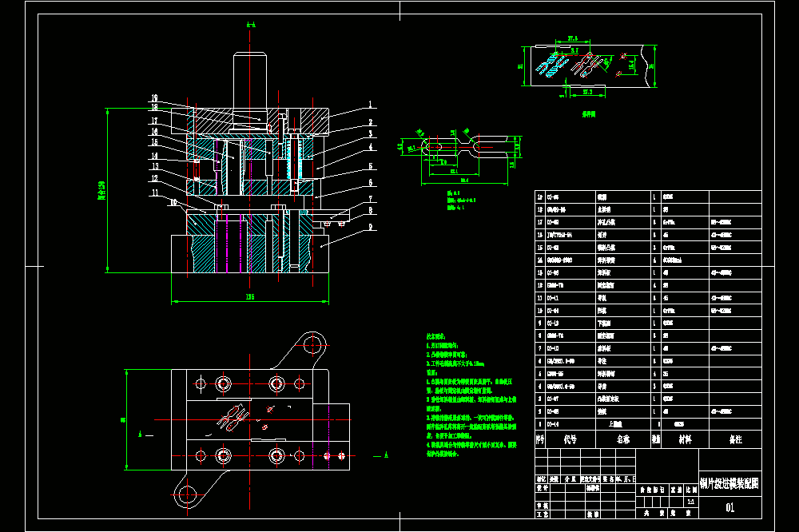This screenshot has height=532, width=799.
Task: Select drawing number 01 in the title block
Action: coord(730,507)
